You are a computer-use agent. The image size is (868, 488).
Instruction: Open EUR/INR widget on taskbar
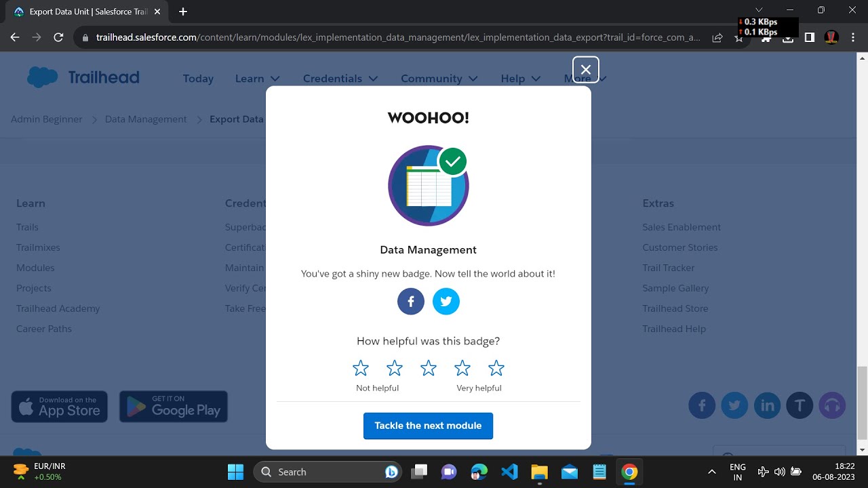click(39, 472)
